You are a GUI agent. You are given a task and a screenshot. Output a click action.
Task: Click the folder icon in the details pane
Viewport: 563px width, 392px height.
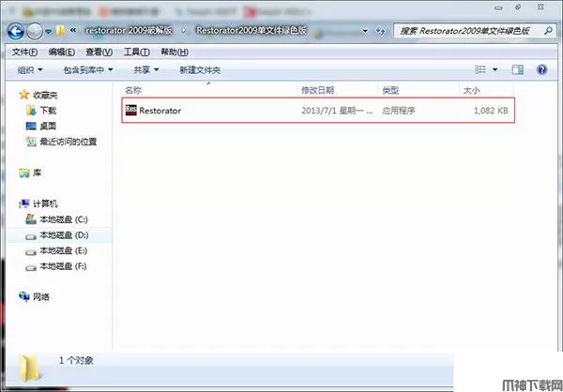coord(29,368)
